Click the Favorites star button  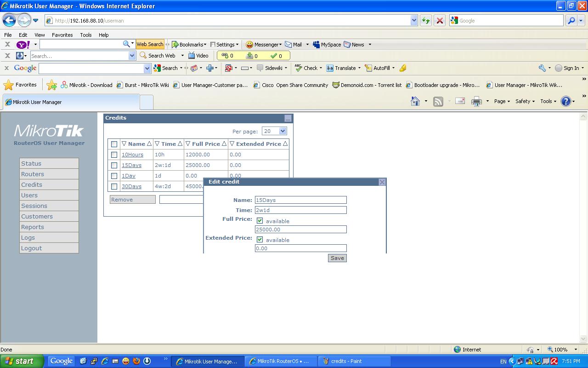[20, 85]
